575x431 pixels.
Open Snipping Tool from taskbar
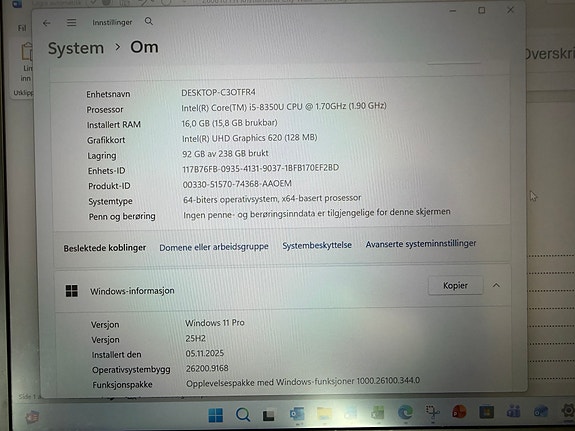432,412
